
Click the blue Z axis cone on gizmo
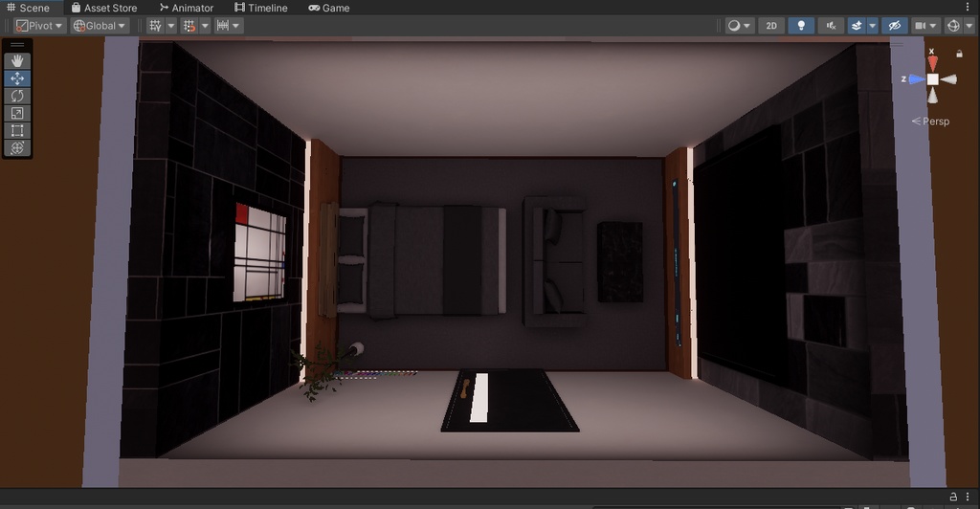point(916,79)
